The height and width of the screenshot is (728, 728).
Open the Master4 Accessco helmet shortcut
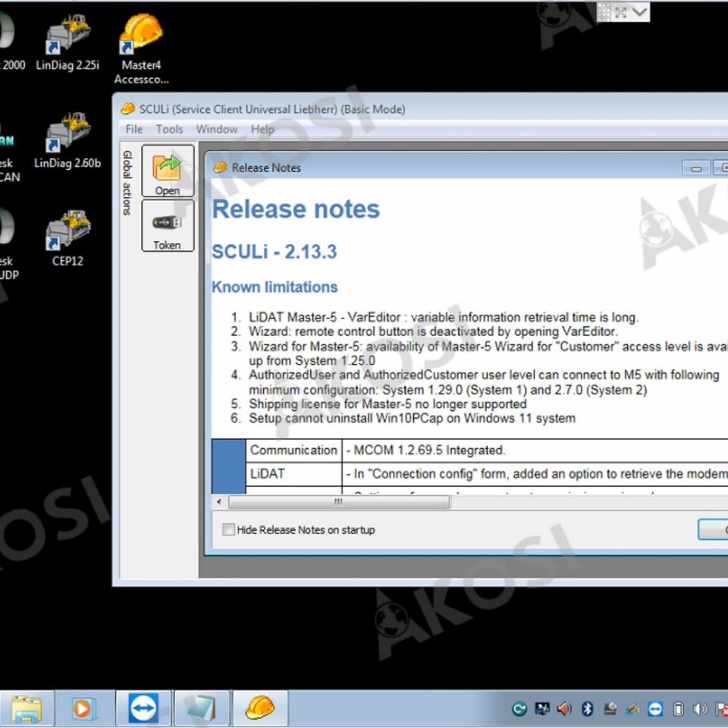142,49
